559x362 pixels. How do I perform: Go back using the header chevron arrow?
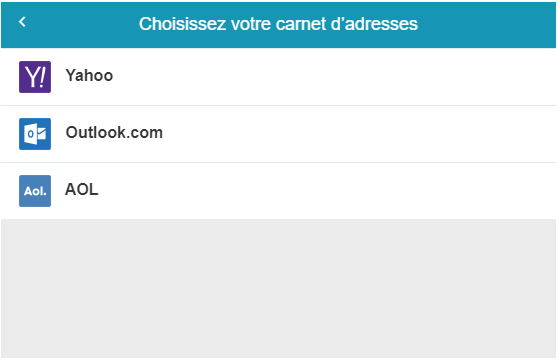click(x=22, y=22)
